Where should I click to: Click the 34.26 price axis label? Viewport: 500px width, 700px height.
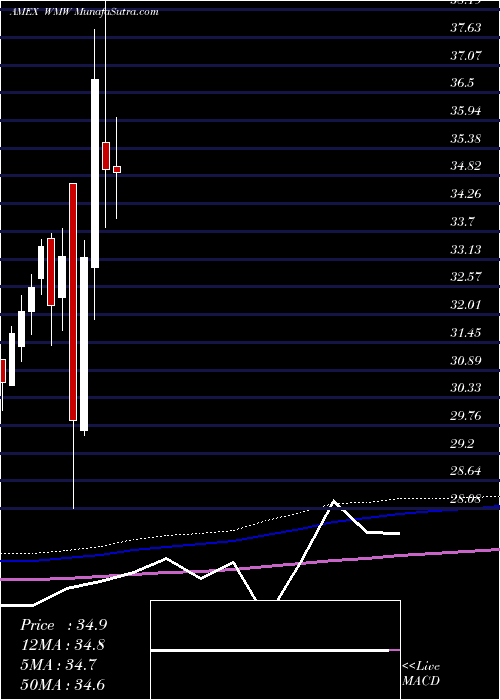tap(466, 194)
